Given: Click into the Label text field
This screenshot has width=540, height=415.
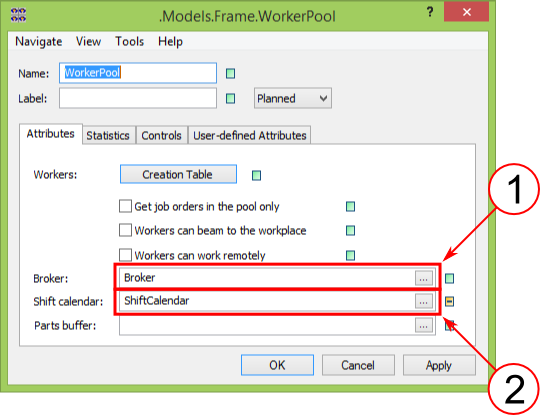Looking at the screenshot, I should click(x=138, y=98).
